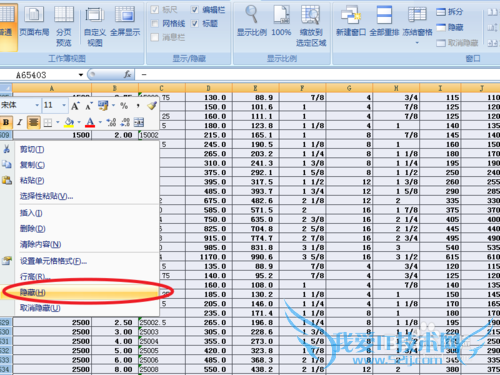Apply yellow fill color in mini toolbar
The image size is (500, 375).
click(69, 122)
